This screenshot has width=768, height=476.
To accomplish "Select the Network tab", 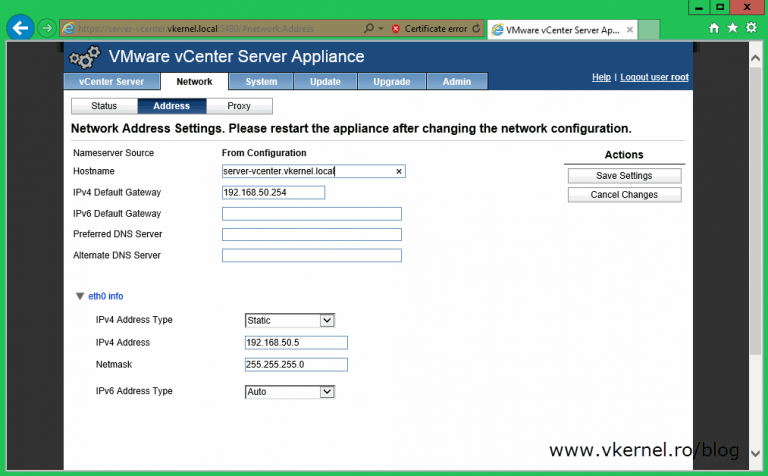I will (x=194, y=82).
